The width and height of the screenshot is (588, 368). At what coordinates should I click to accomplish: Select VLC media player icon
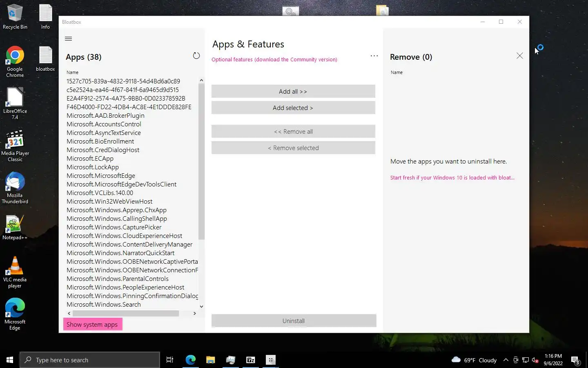pyautogui.click(x=15, y=272)
